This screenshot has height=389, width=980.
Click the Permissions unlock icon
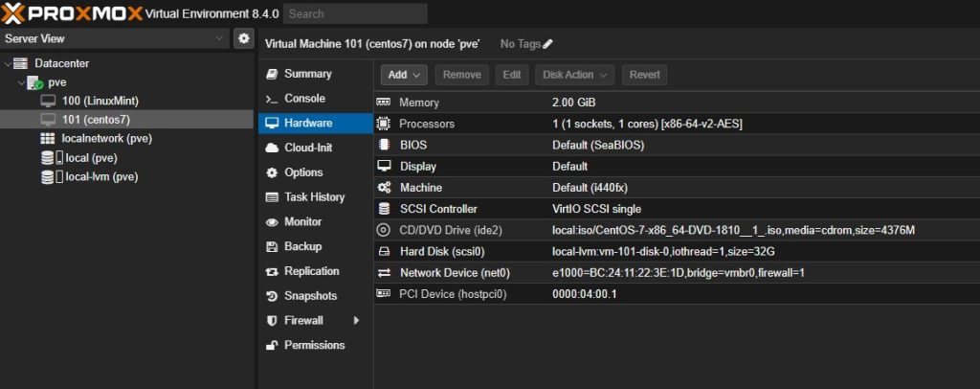(x=271, y=345)
